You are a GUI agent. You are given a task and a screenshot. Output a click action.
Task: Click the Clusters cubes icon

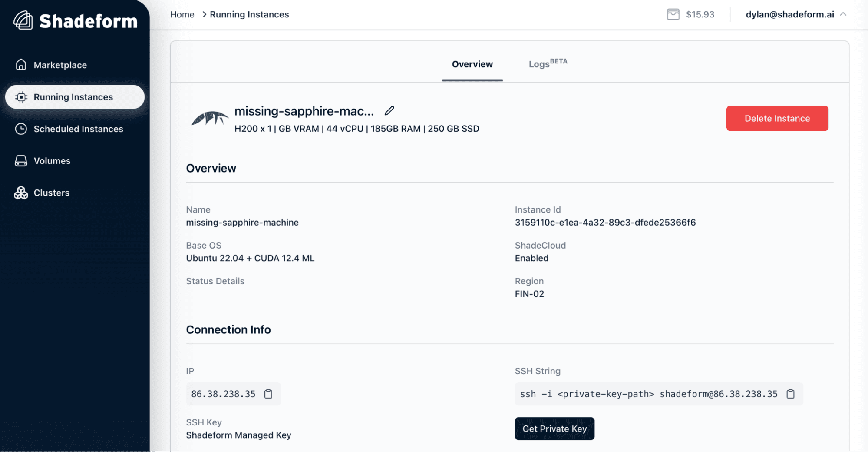pos(21,193)
